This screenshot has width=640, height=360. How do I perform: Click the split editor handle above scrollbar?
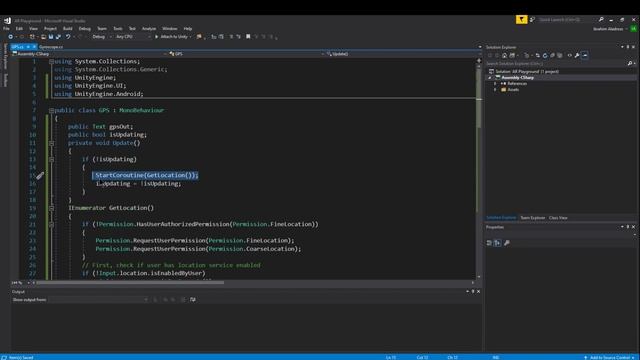[x=479, y=60]
